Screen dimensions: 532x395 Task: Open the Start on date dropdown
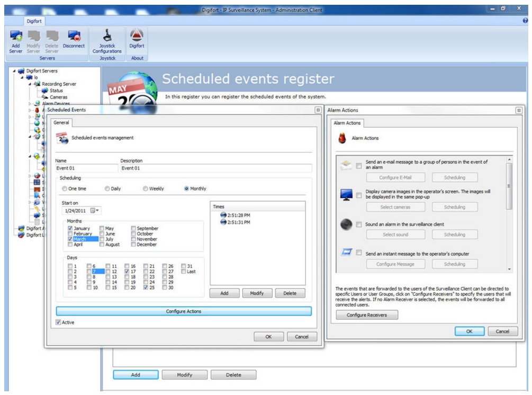(95, 210)
